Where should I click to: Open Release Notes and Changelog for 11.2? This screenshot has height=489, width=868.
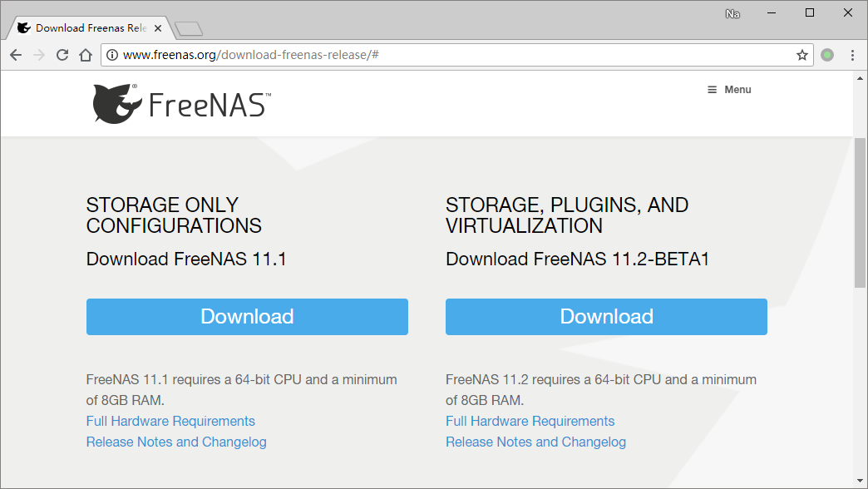[x=535, y=442]
